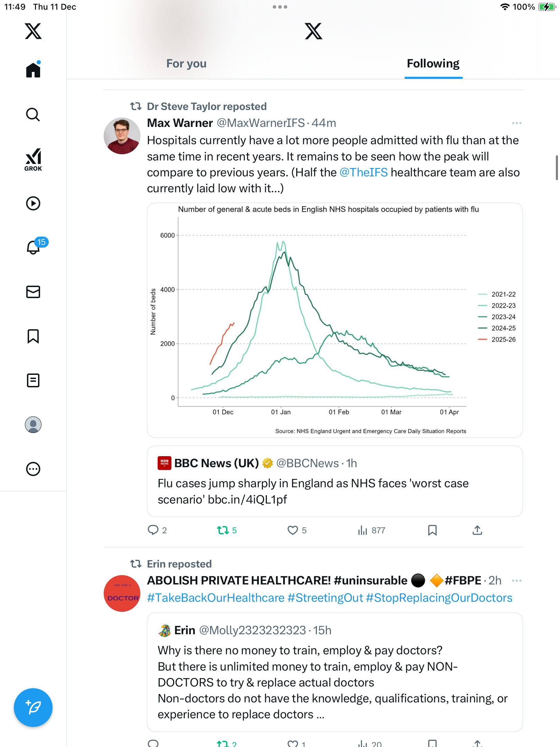Image resolution: width=560 pixels, height=747 pixels.
Task: Open more options on Max Warner's post
Action: 516,123
